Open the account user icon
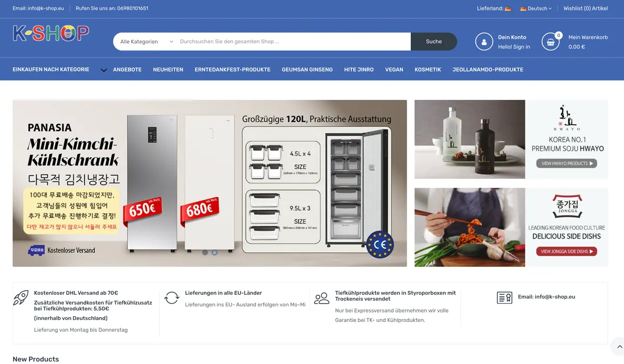Image resolution: width=624 pixels, height=364 pixels. (484, 42)
